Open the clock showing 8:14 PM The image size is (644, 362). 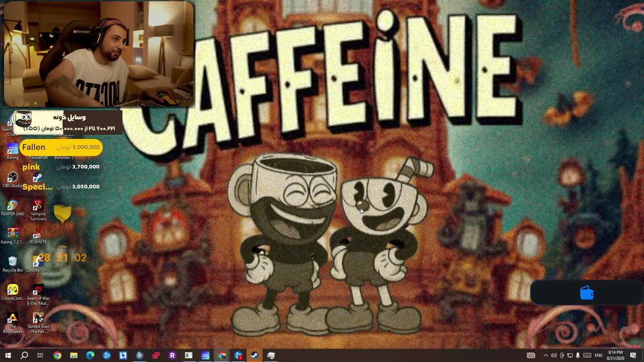click(616, 355)
